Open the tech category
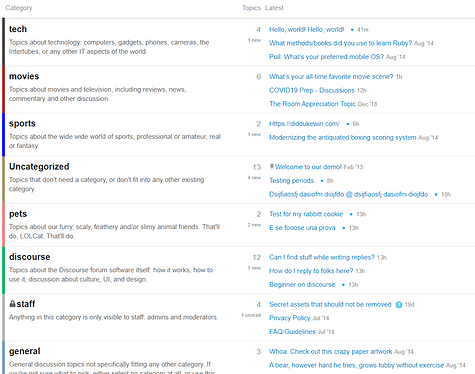 [18, 29]
